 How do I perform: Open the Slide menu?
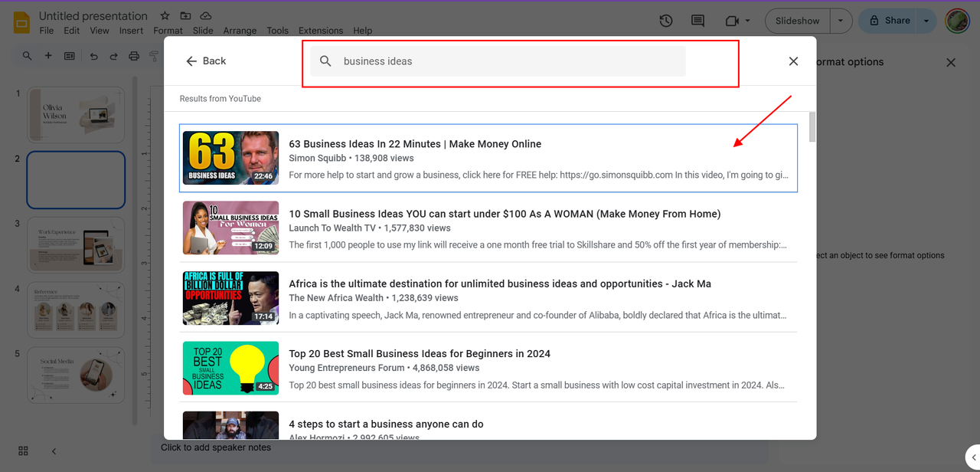[203, 31]
